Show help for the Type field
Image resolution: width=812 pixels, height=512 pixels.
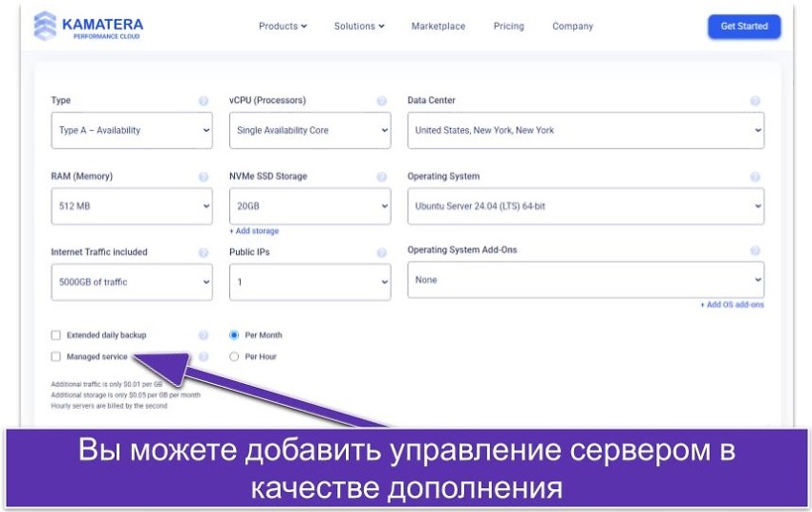click(203, 101)
